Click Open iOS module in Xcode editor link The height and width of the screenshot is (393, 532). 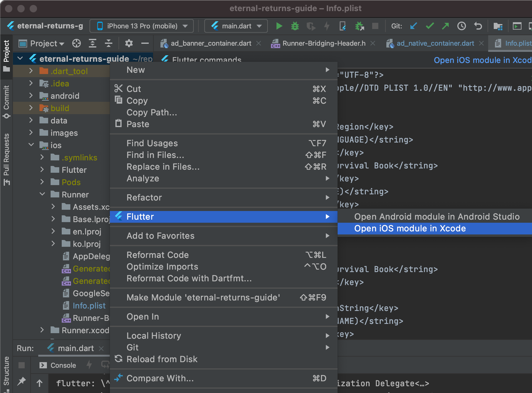coord(483,60)
